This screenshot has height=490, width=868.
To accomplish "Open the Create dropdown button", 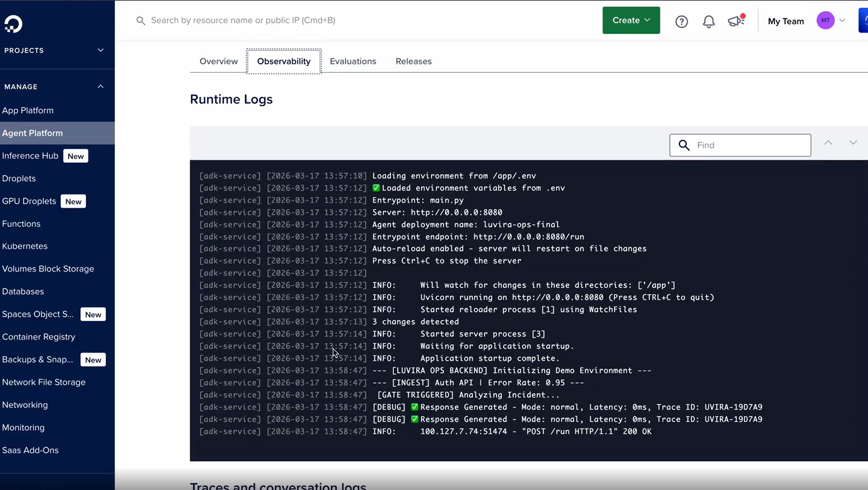I will pos(631,20).
